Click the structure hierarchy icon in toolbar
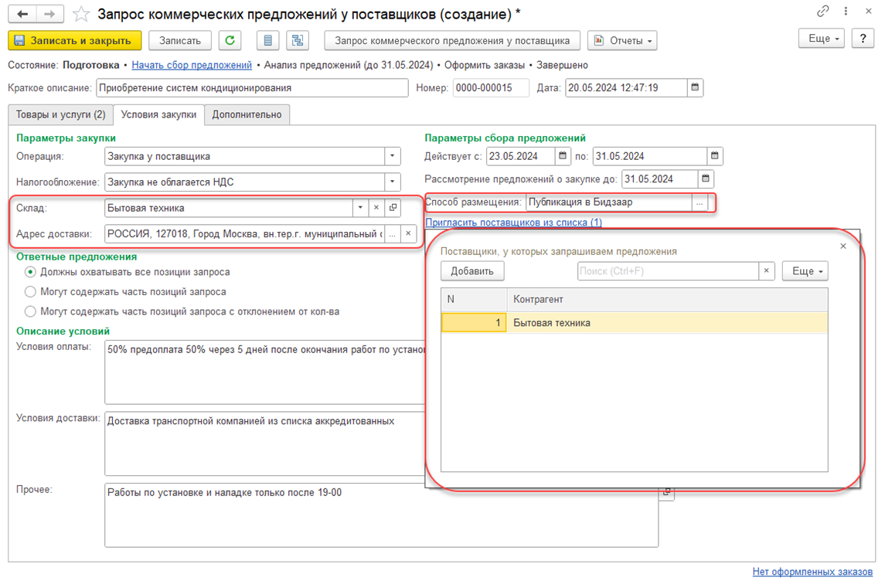Image resolution: width=885 pixels, height=588 pixels. 298,41
